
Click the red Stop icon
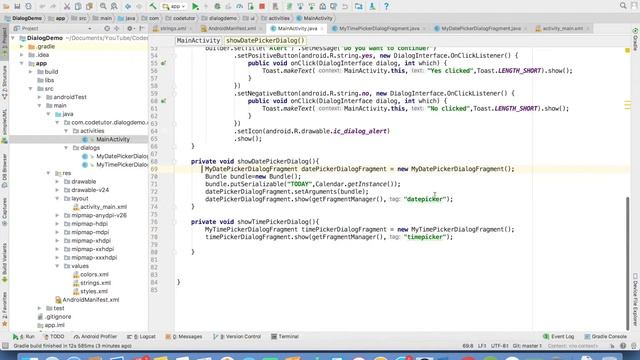point(262,6)
